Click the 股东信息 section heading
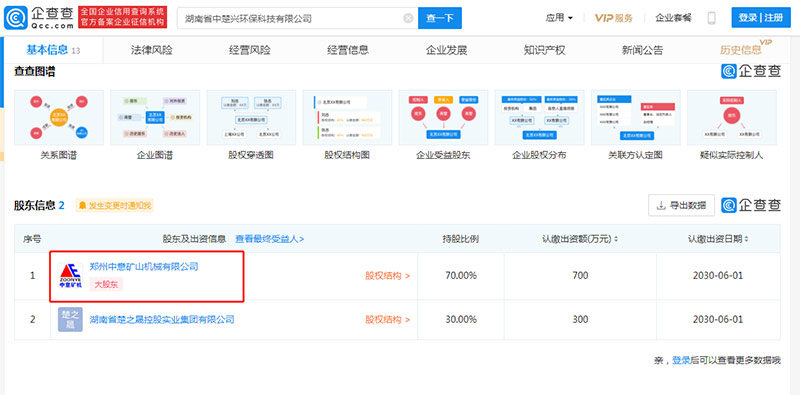Screen dimensions: 800x395 tap(35, 206)
